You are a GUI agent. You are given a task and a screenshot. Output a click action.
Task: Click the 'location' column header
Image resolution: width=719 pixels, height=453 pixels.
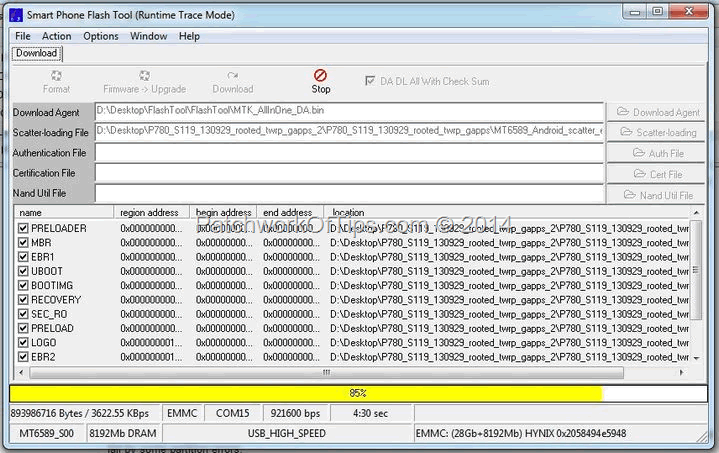tap(507, 212)
